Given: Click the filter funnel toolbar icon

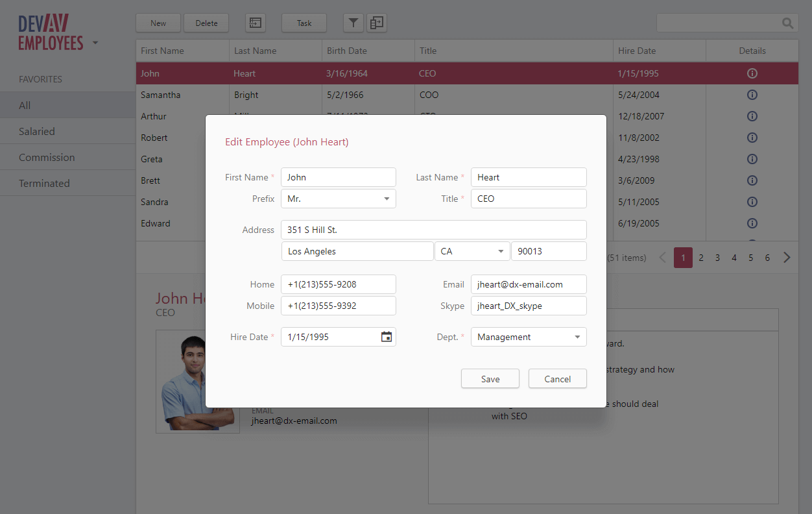Looking at the screenshot, I should [x=353, y=23].
